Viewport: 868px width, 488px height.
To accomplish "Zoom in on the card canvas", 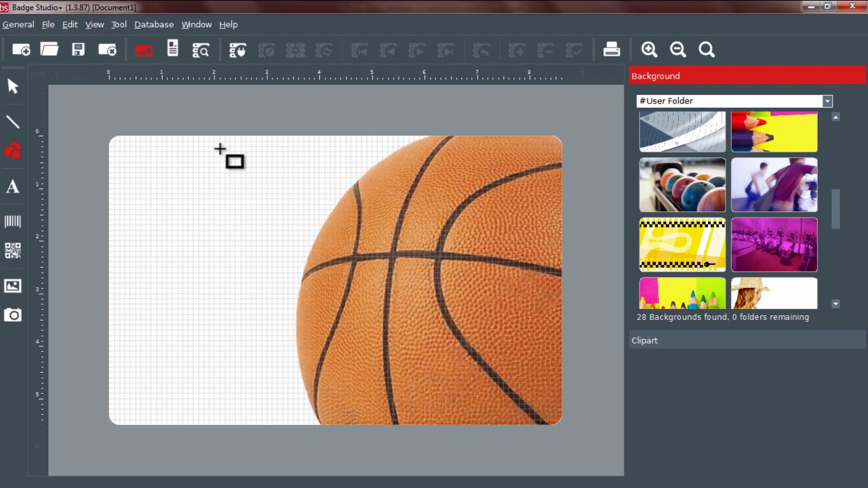I will tap(650, 49).
